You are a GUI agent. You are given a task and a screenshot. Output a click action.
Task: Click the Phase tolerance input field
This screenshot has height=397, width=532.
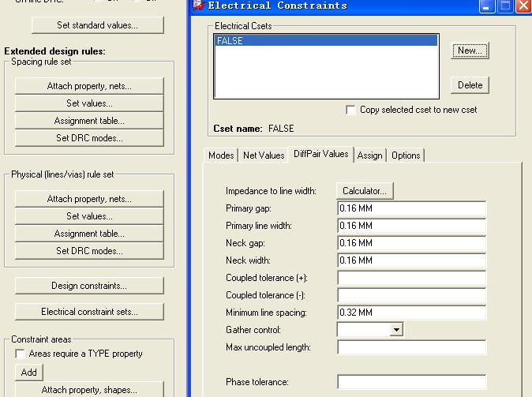411,382
